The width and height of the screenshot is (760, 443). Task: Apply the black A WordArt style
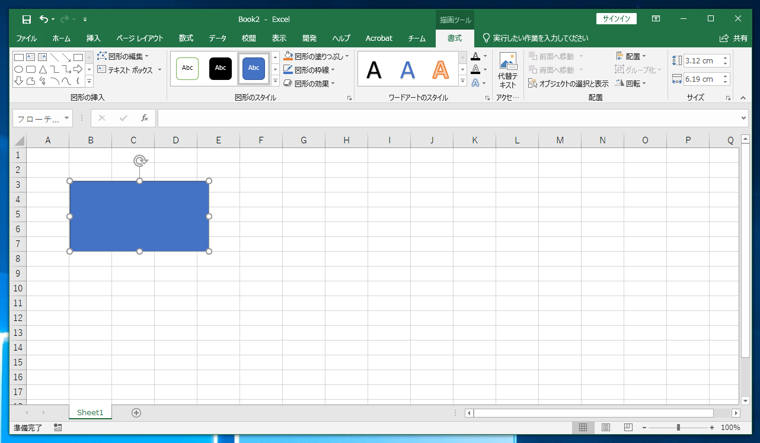[374, 70]
